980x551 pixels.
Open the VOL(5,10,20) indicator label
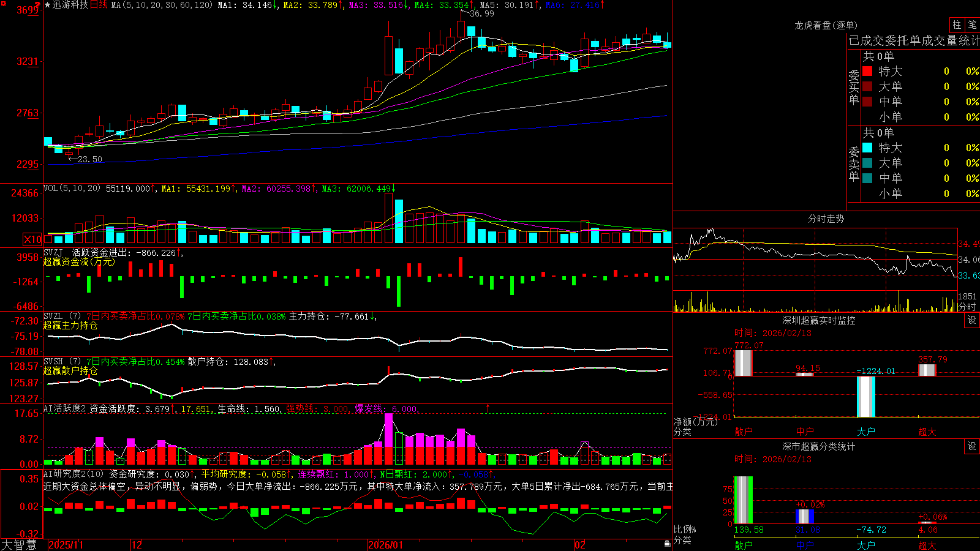[x=72, y=189]
